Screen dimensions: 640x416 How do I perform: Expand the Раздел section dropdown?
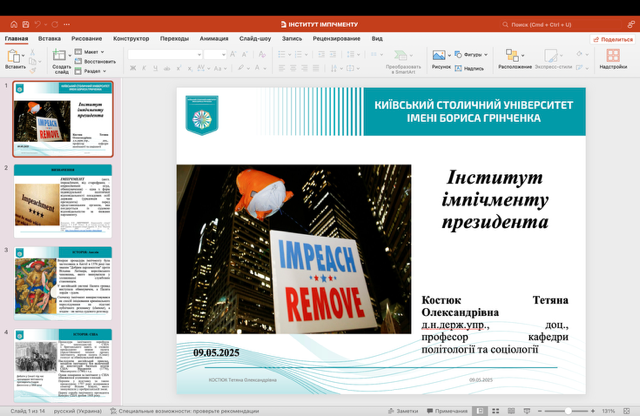click(92, 71)
